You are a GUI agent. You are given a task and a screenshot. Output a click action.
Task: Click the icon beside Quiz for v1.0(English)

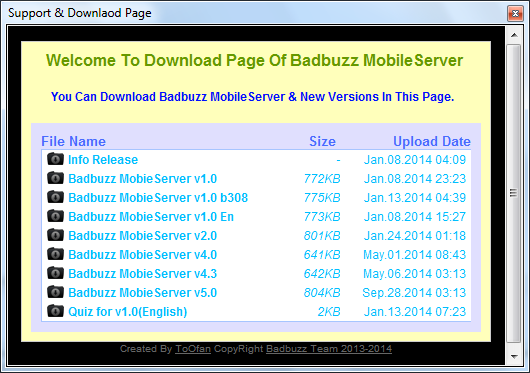[x=55, y=311]
